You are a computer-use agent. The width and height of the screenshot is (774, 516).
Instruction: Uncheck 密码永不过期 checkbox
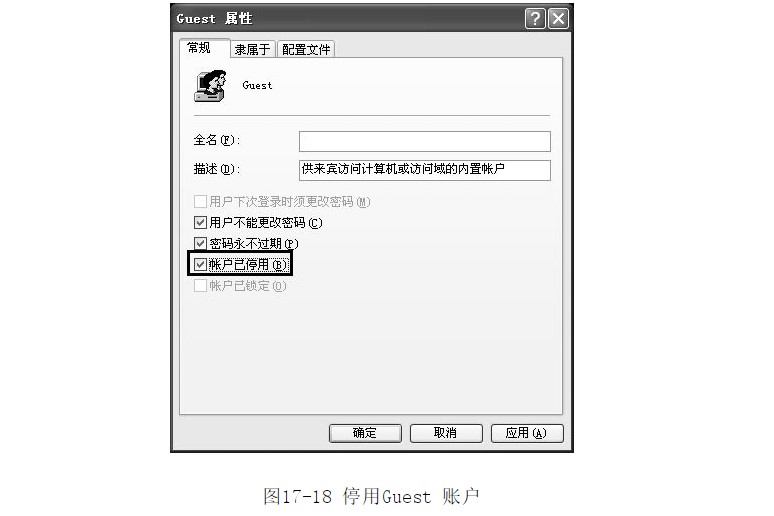coord(200,243)
